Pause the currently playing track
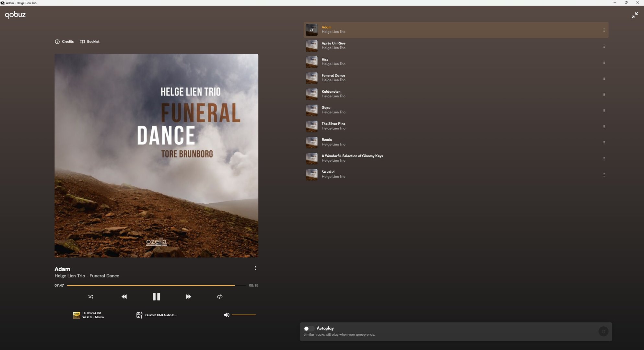Viewport: 644px width, 350px height. coord(156,297)
